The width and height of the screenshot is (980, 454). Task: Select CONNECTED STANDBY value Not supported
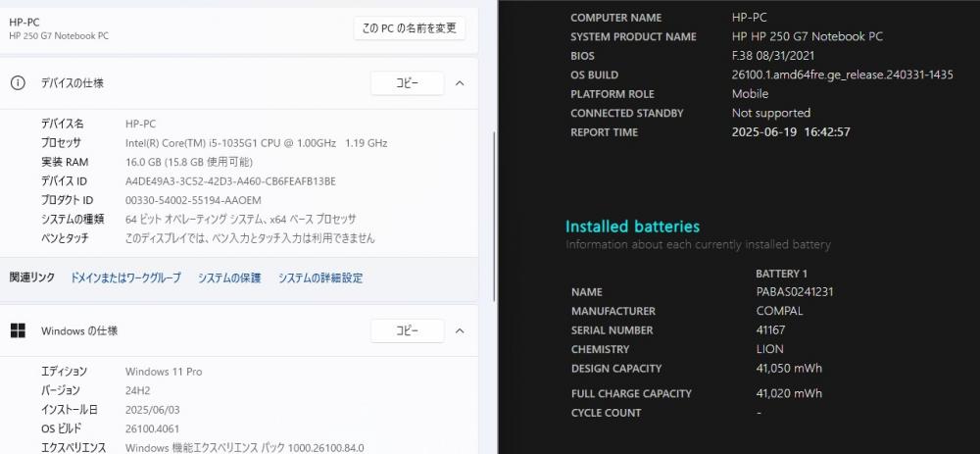(x=771, y=113)
